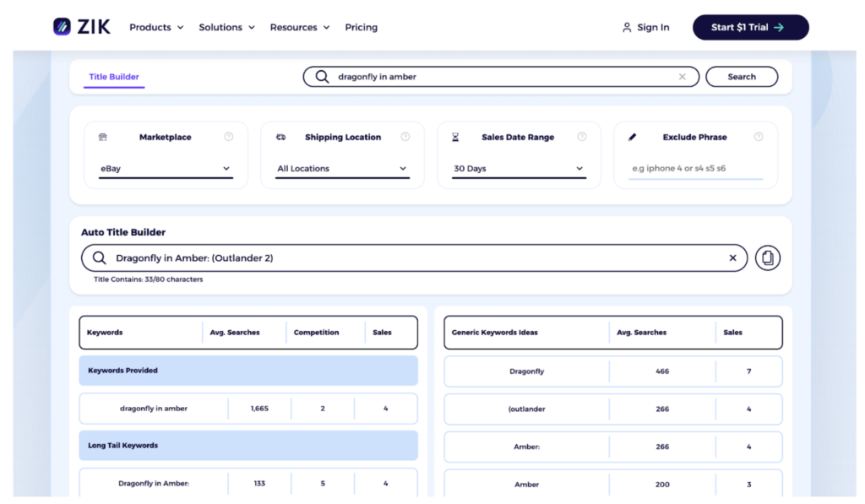Clear the Auto Title Builder field with its X
Image resolution: width=865 pixels, height=504 pixels.
coord(732,257)
